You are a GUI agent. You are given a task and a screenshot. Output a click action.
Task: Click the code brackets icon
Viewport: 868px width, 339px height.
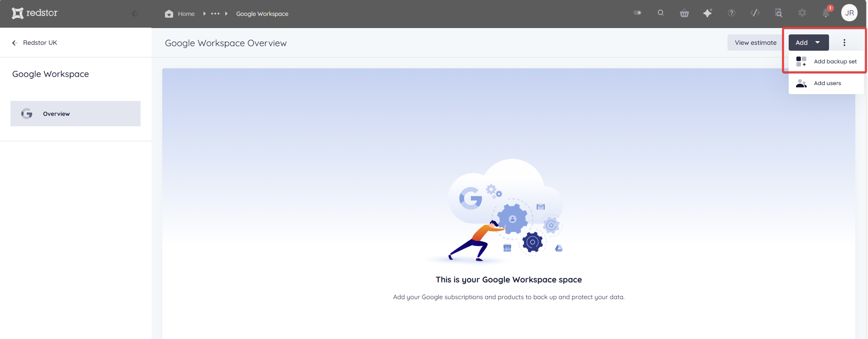755,13
